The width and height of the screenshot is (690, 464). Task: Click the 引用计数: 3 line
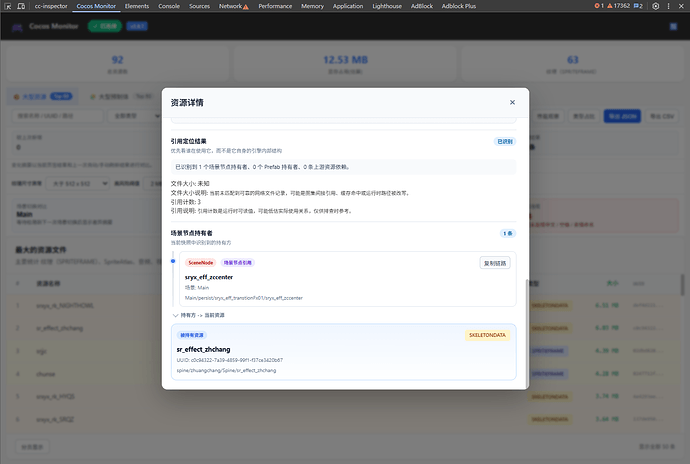click(186, 202)
